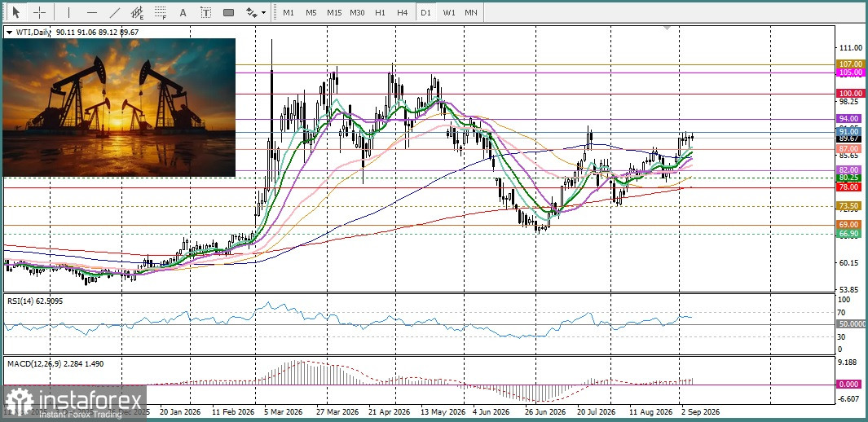Viewport: 868px width, 422px height.
Task: Click the 107.00 price level label
Action: pos(850,64)
